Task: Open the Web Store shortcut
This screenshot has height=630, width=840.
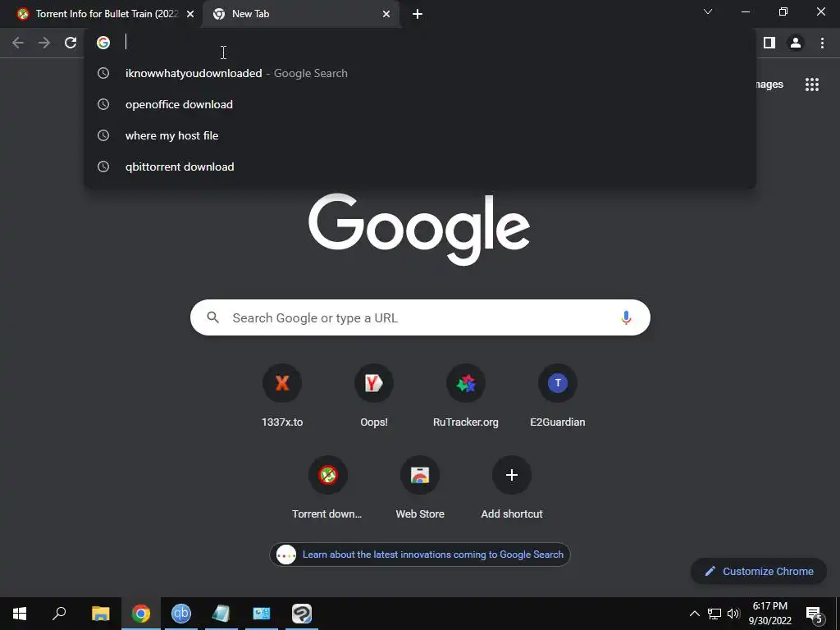Action: click(x=420, y=487)
